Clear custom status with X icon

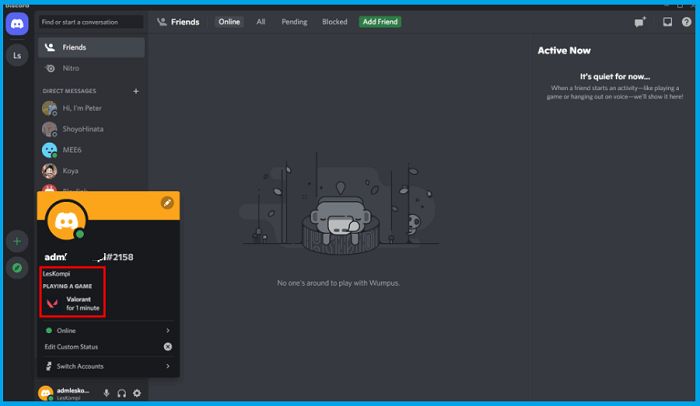click(x=167, y=347)
